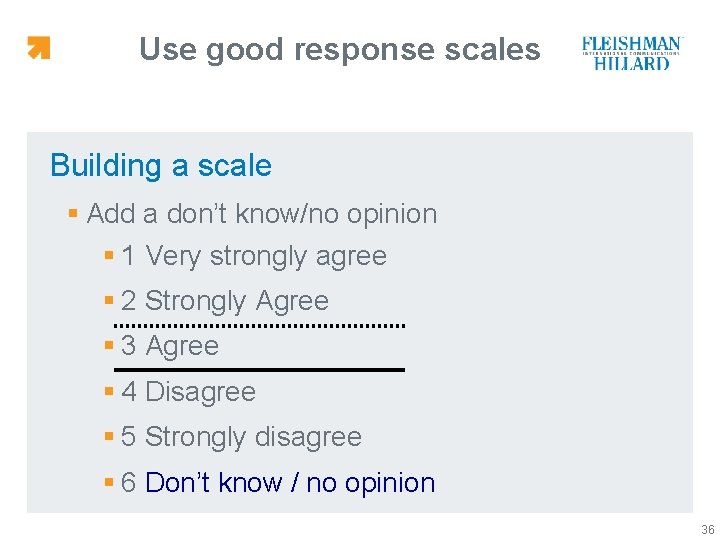The width and height of the screenshot is (720, 540).
Task: Click the Fleishman Hillard logo
Action: 632,52
